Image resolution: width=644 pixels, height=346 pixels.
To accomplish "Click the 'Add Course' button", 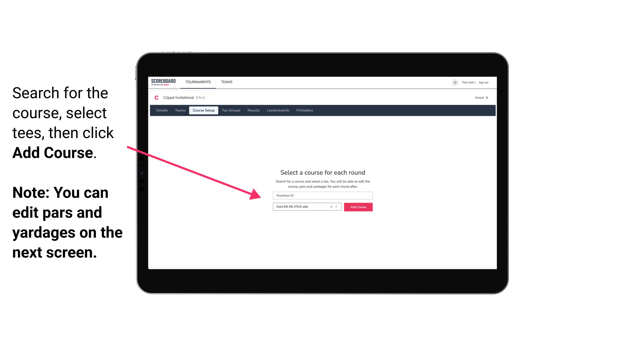I will [358, 207].
